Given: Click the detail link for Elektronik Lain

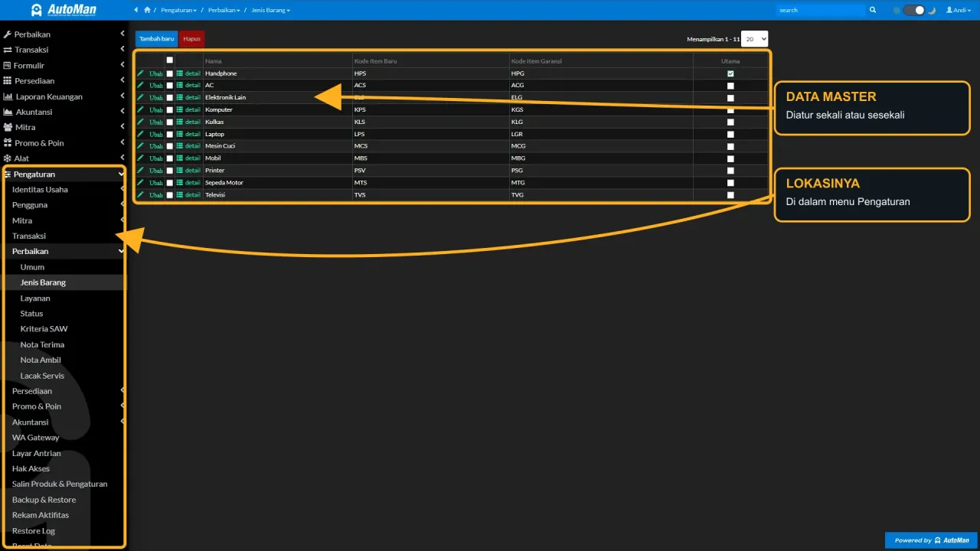Looking at the screenshot, I should click(x=192, y=98).
